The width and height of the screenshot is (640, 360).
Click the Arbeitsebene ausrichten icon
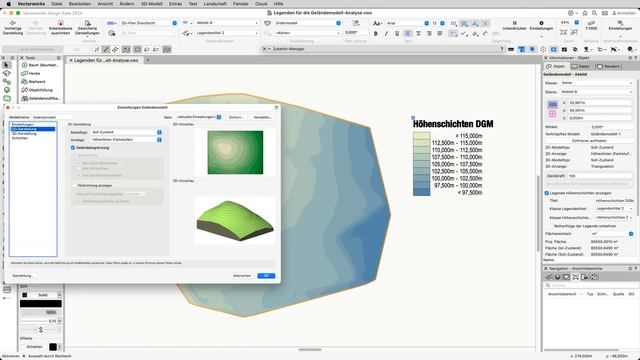tap(60, 23)
